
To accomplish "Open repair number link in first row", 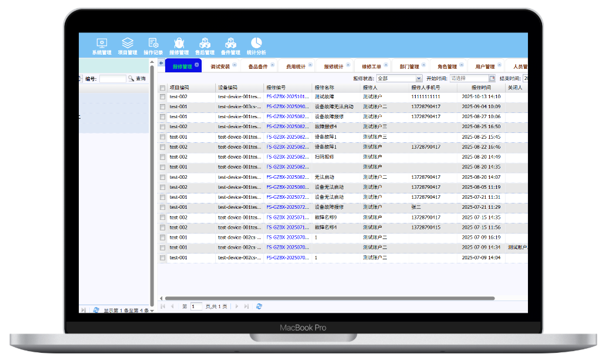I will (x=288, y=96).
